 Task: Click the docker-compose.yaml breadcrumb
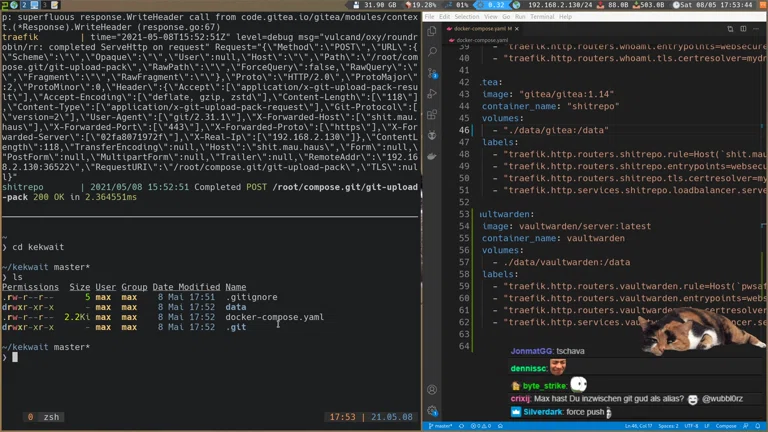478,40
